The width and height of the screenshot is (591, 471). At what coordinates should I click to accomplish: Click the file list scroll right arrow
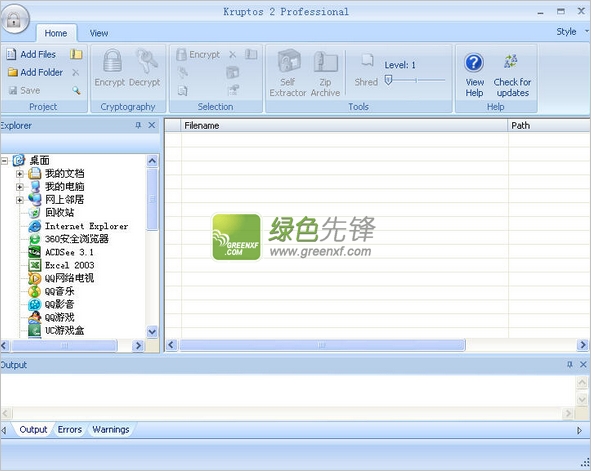pos(583,345)
